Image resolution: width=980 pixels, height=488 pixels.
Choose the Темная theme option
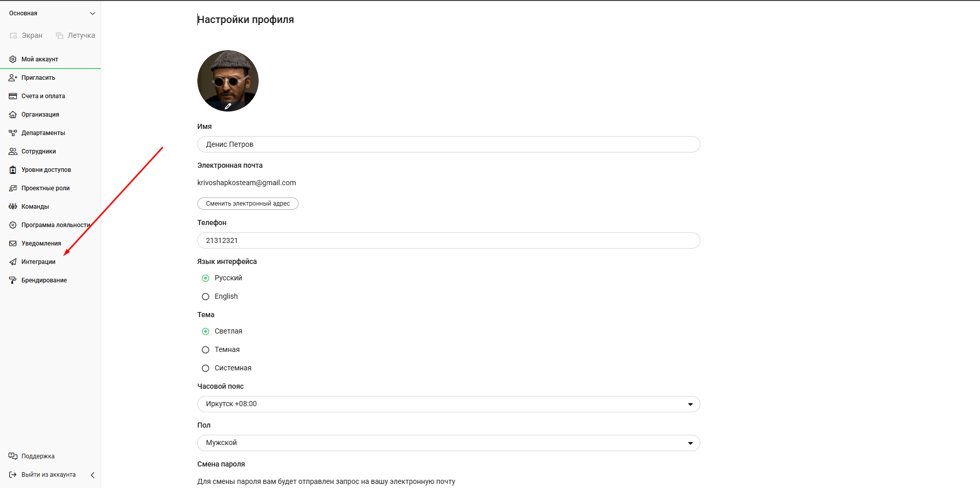pos(206,350)
